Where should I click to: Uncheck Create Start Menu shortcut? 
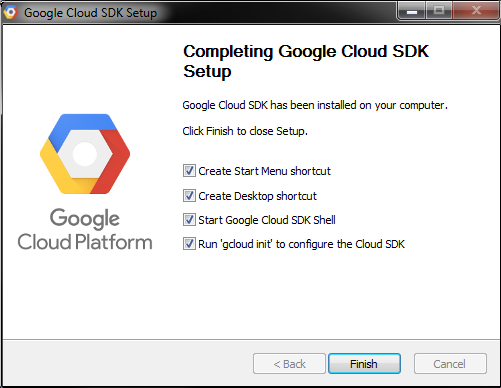pos(189,171)
